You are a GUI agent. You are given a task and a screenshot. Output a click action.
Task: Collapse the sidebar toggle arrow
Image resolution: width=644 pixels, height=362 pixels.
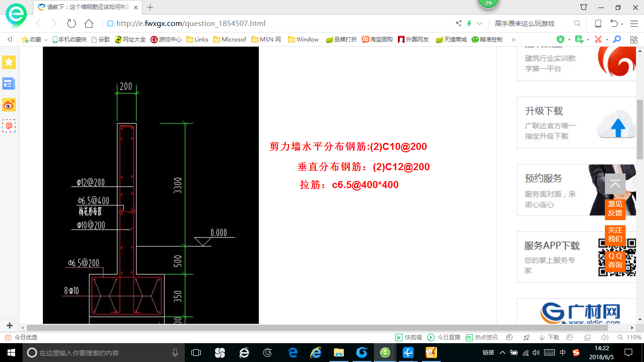(x=9, y=40)
